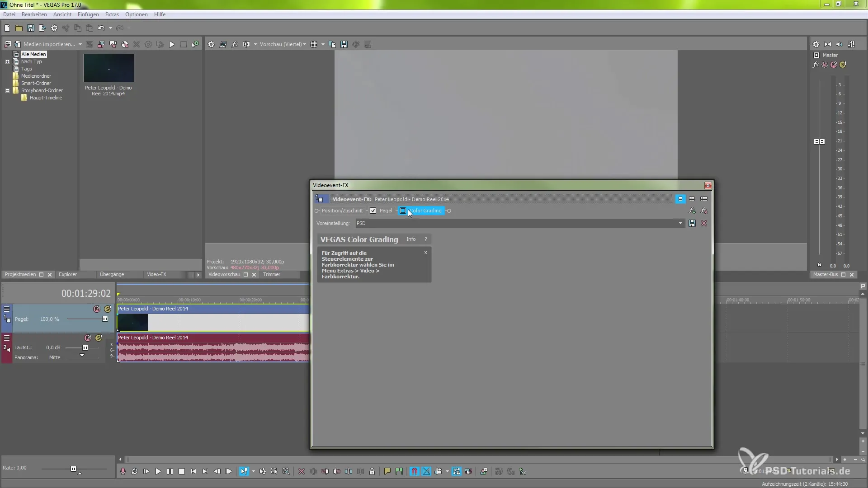Open the Vorschau (Viertel) quality dropdown

[283, 44]
